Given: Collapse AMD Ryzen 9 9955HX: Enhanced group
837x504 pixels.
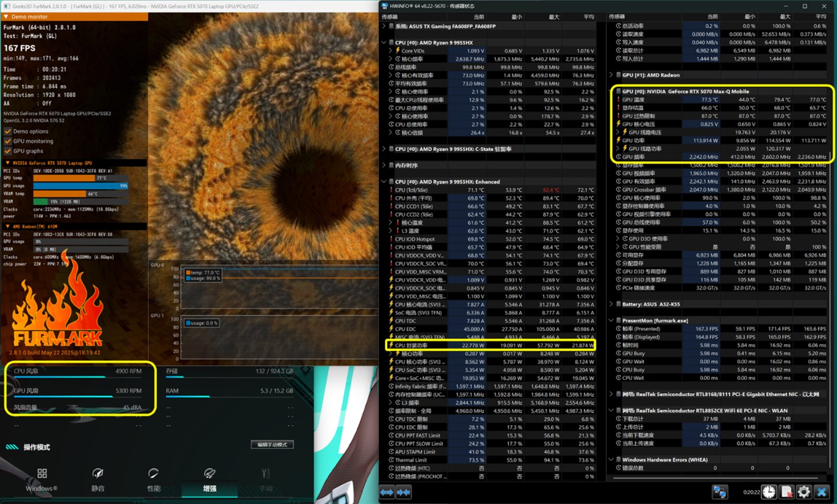Looking at the screenshot, I should coord(384,181).
